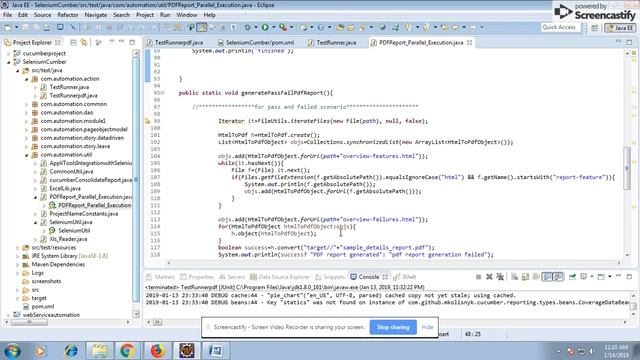Open Internet Explorer from the taskbar
This screenshot has height=360, width=640.
71,351
